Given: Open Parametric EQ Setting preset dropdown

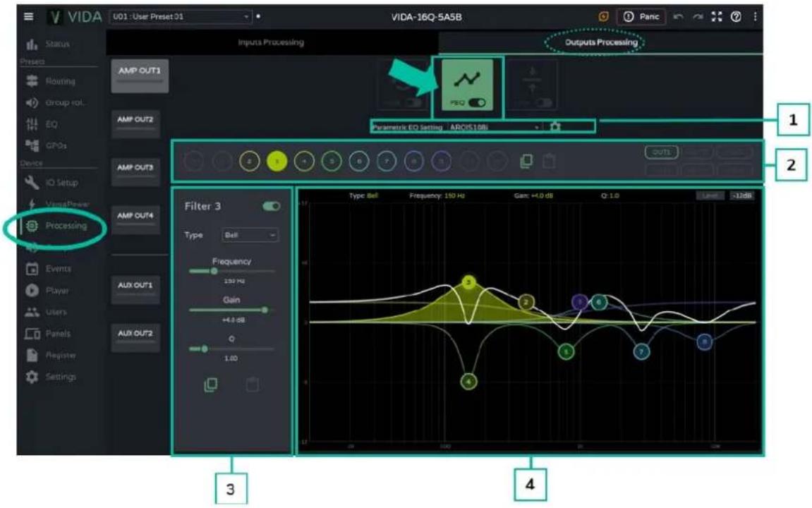Looking at the screenshot, I should pos(495,127).
